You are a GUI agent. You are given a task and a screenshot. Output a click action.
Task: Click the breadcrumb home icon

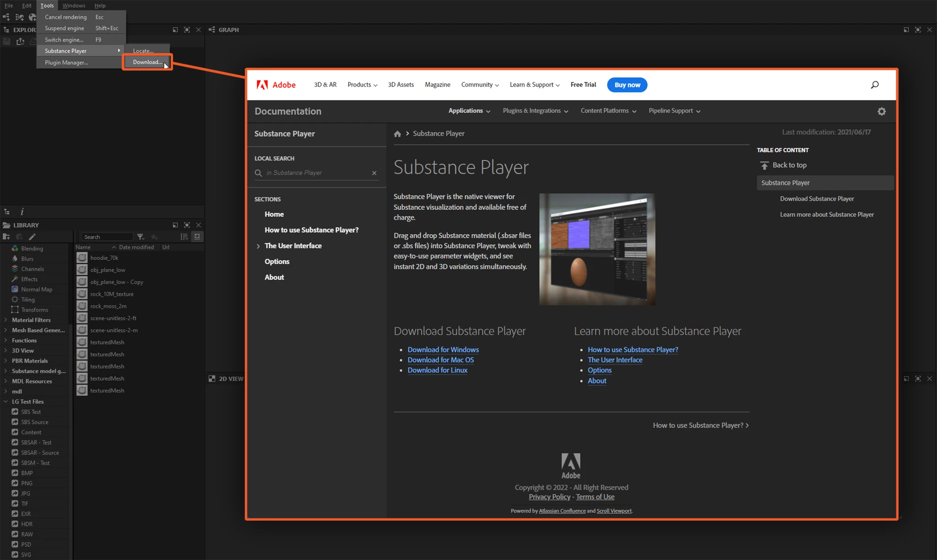[x=397, y=134]
